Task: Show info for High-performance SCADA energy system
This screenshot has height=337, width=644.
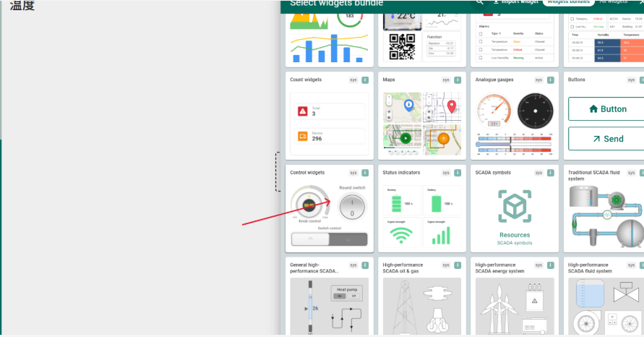Action: (x=550, y=265)
